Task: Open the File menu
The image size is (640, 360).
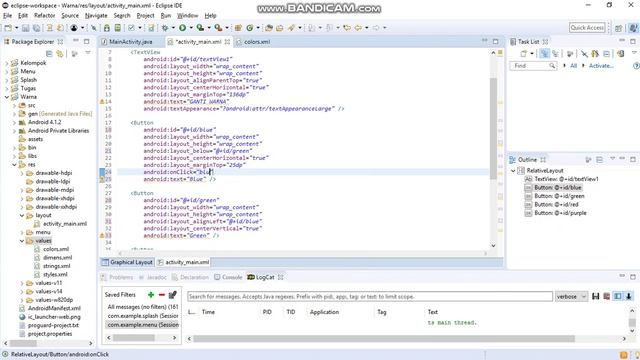Action: point(7,16)
